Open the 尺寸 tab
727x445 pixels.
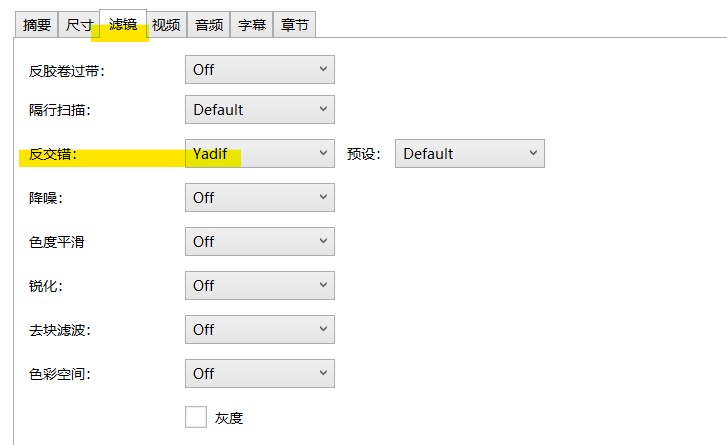pos(80,25)
